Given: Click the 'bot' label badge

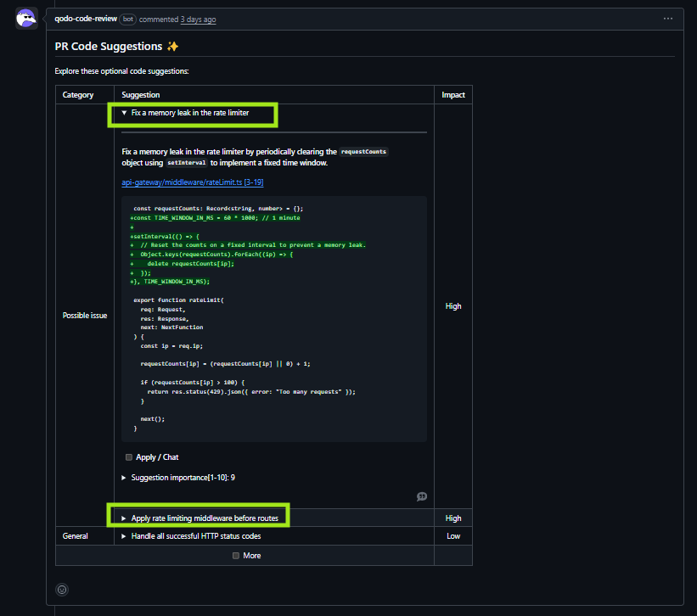Looking at the screenshot, I should [128, 20].
